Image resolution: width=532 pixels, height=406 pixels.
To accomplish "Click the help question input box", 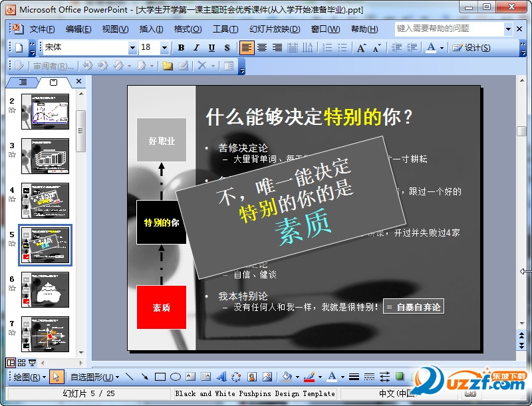I will tap(450, 29).
